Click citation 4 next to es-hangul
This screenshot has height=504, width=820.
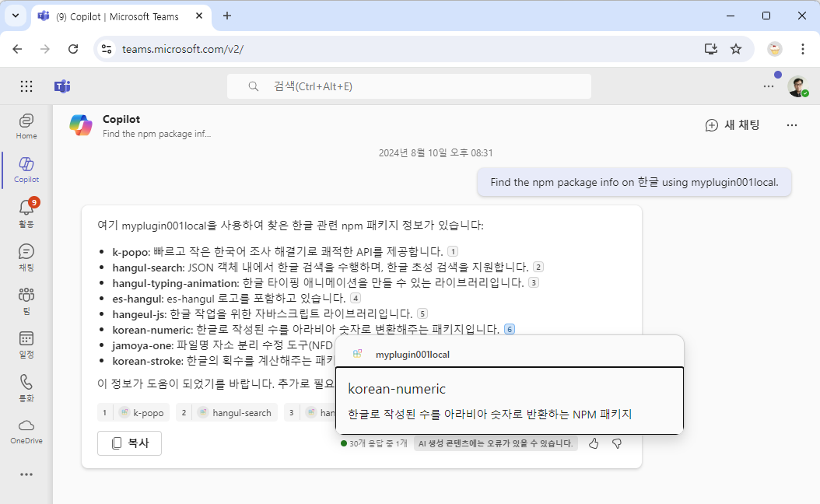pyautogui.click(x=356, y=299)
